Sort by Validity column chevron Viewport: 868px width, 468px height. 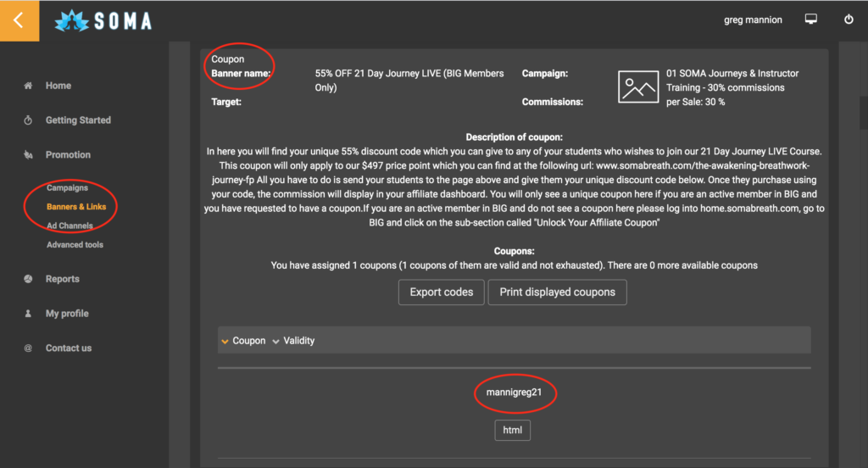tap(275, 341)
